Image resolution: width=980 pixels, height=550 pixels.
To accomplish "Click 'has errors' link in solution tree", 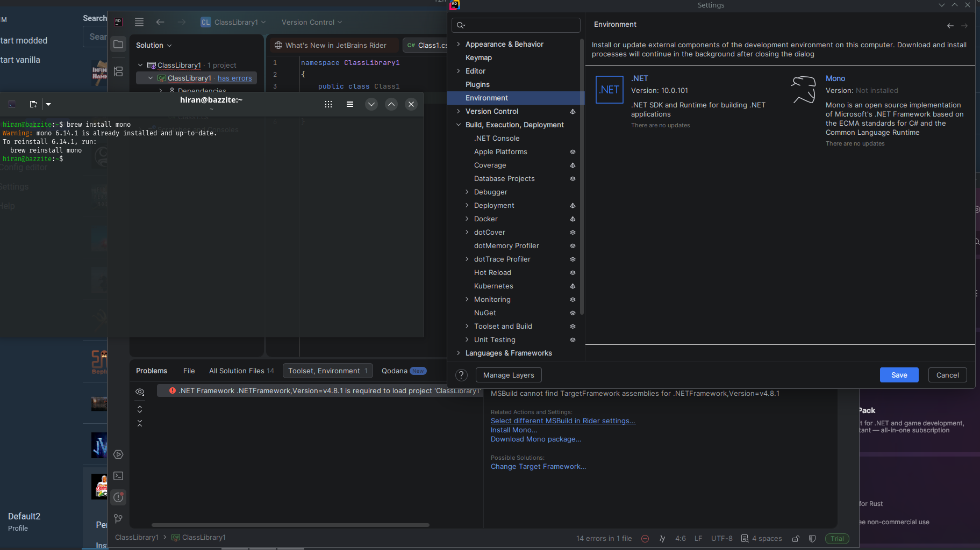I will [235, 78].
